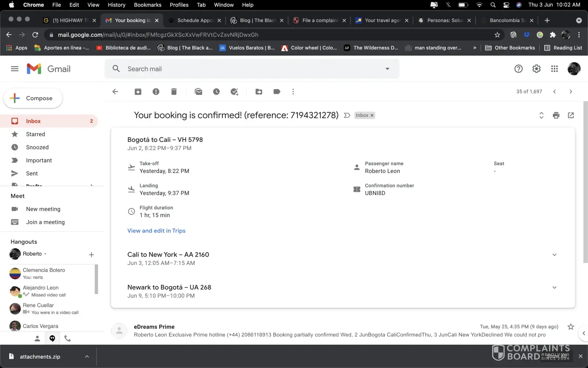Delete the email with trash icon
The height and width of the screenshot is (368, 588).
click(x=174, y=92)
